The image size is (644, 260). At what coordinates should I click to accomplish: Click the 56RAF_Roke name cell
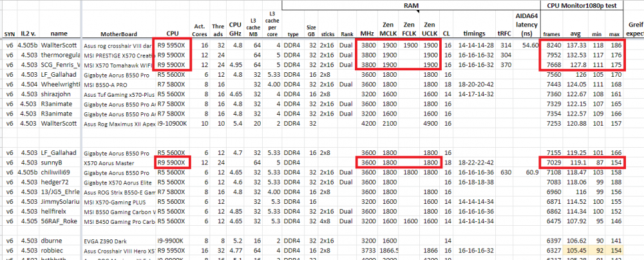tap(58, 221)
